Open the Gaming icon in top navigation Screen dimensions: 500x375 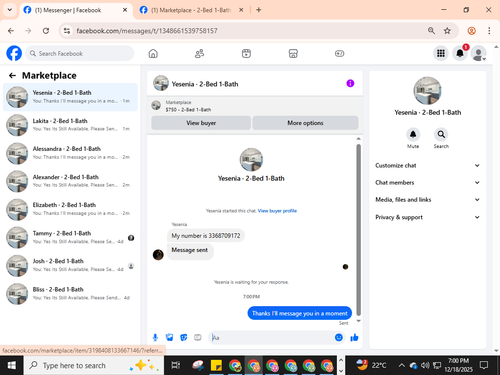tap(339, 53)
